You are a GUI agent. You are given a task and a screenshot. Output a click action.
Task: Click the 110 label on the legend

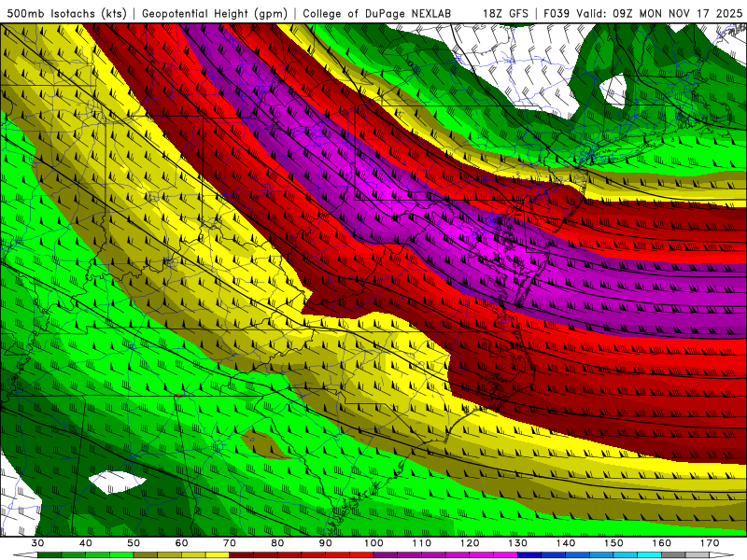coord(422,543)
